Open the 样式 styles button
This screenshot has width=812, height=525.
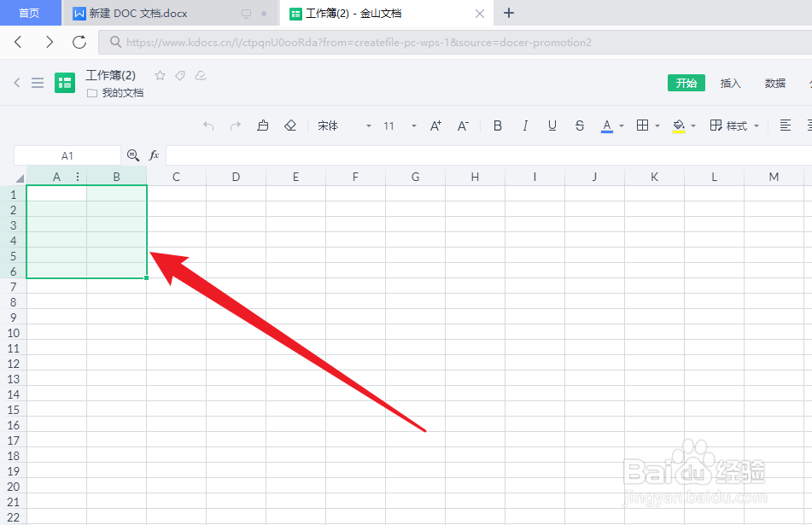point(728,125)
